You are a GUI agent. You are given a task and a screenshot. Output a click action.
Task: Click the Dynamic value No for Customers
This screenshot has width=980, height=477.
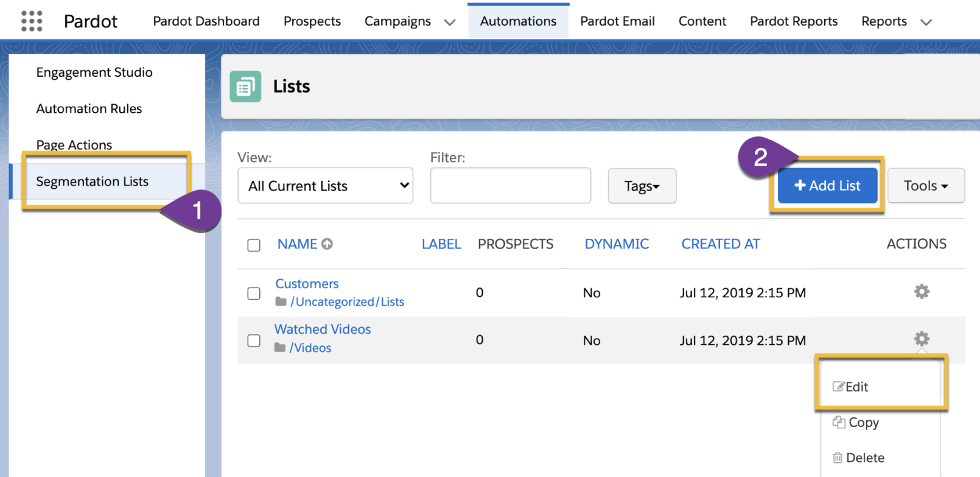click(592, 293)
